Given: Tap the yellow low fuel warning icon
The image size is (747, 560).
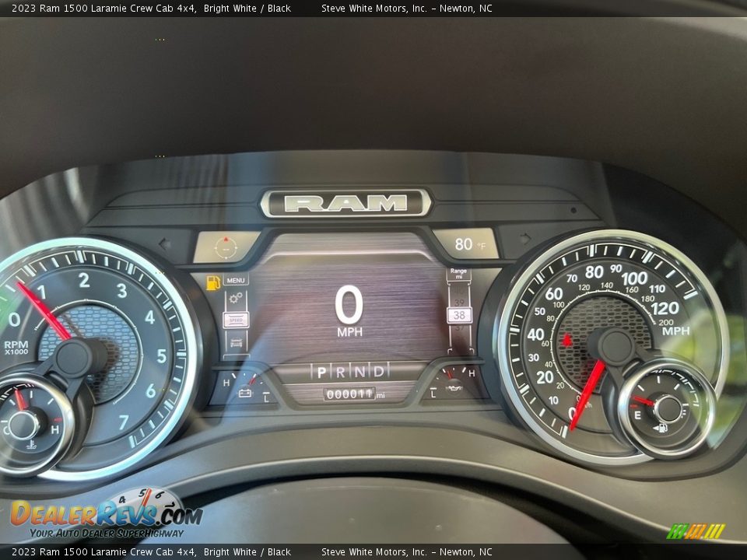Looking at the screenshot, I should (x=213, y=282).
